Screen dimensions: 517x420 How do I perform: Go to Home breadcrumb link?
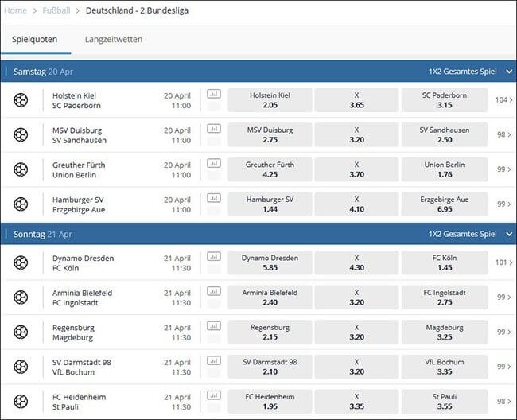[15, 10]
